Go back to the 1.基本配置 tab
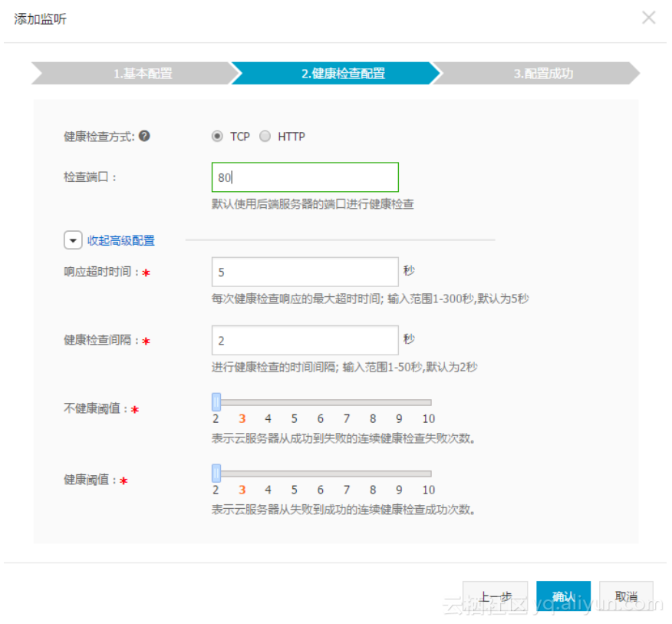This screenshot has width=672, height=624. coord(142,74)
